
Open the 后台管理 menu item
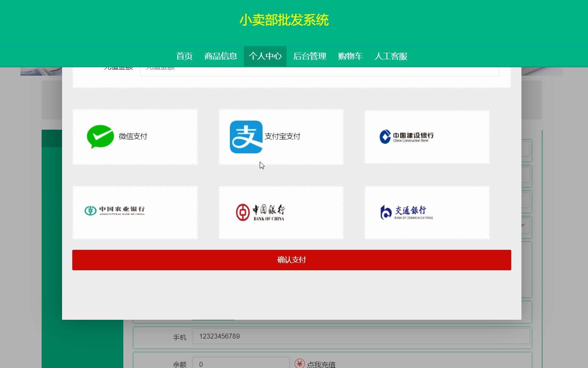310,56
